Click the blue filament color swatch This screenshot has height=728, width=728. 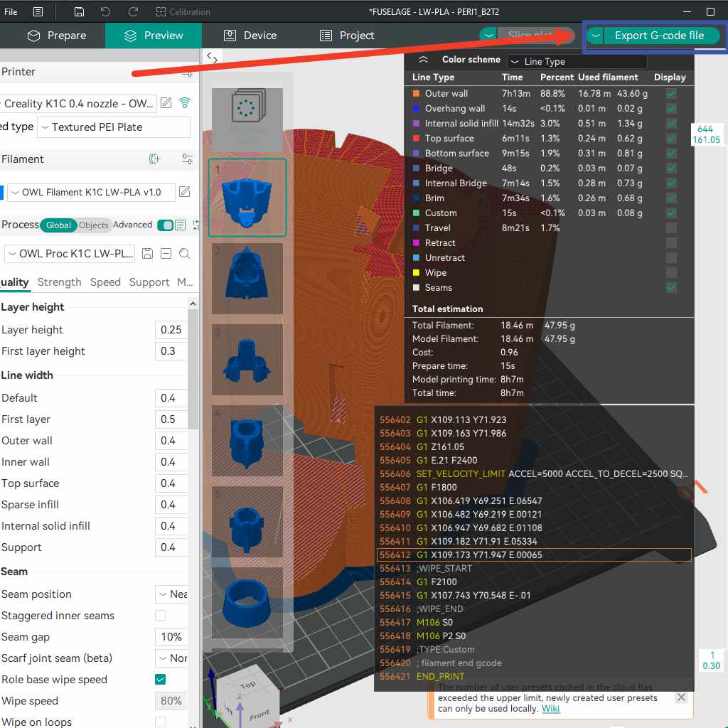2,192
